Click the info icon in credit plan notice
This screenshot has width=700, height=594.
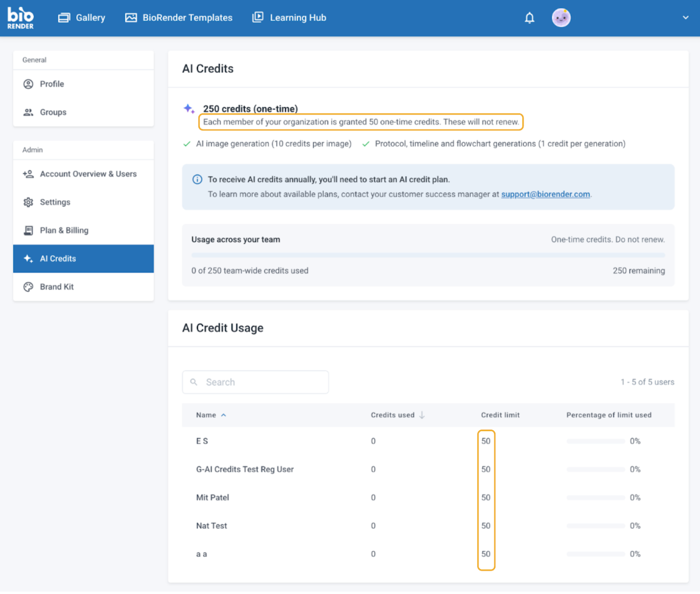(197, 179)
